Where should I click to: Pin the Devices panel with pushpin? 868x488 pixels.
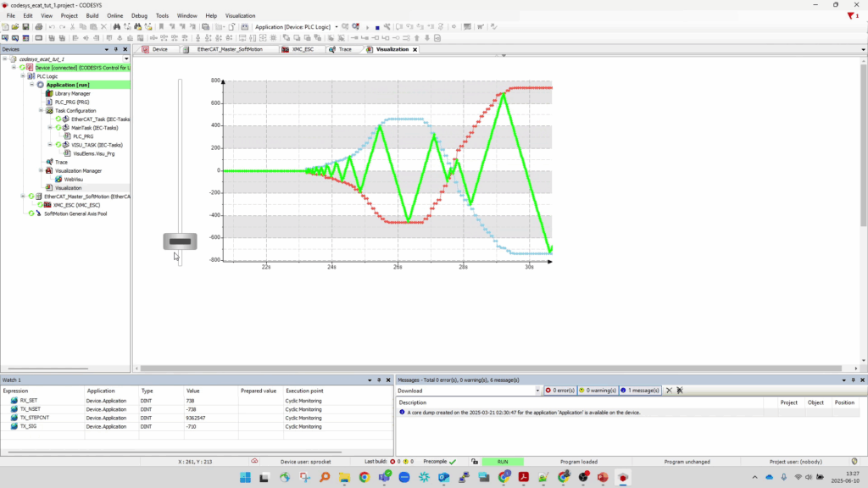[x=115, y=49]
